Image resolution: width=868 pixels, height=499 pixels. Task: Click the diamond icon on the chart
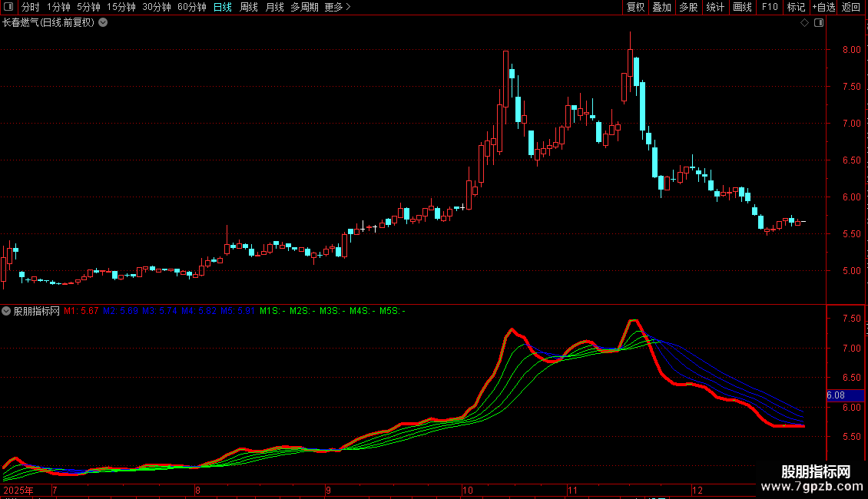pyautogui.click(x=805, y=23)
